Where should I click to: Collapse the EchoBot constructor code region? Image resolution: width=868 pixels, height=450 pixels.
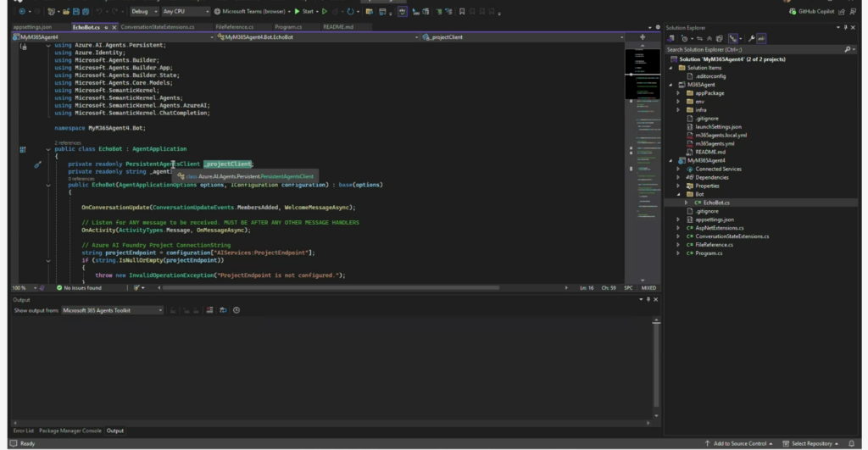(48, 185)
